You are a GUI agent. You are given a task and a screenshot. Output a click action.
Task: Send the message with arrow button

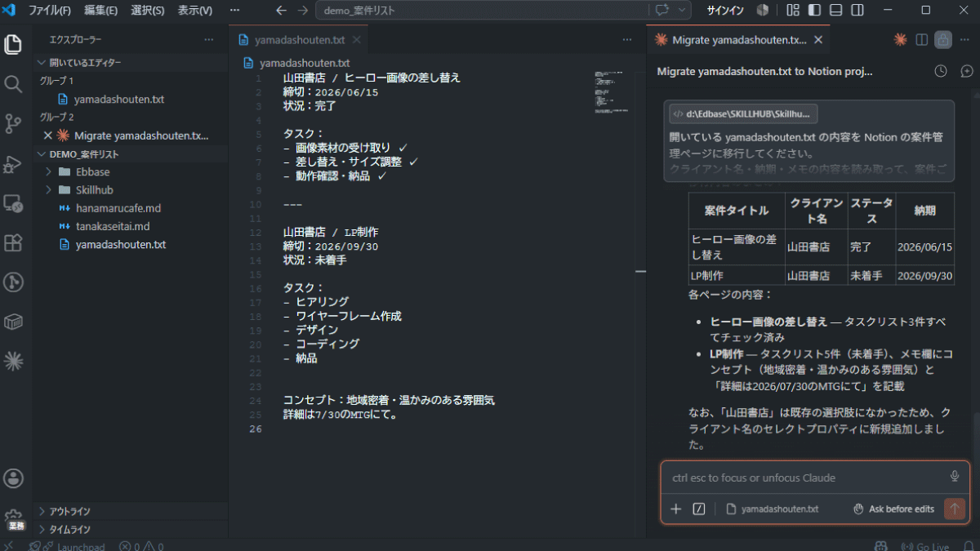(954, 509)
